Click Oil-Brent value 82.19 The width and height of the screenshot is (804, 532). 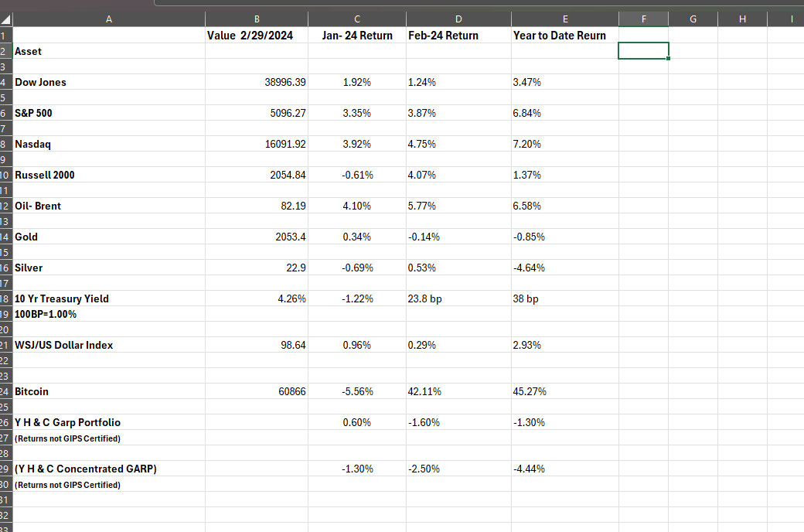(x=257, y=206)
